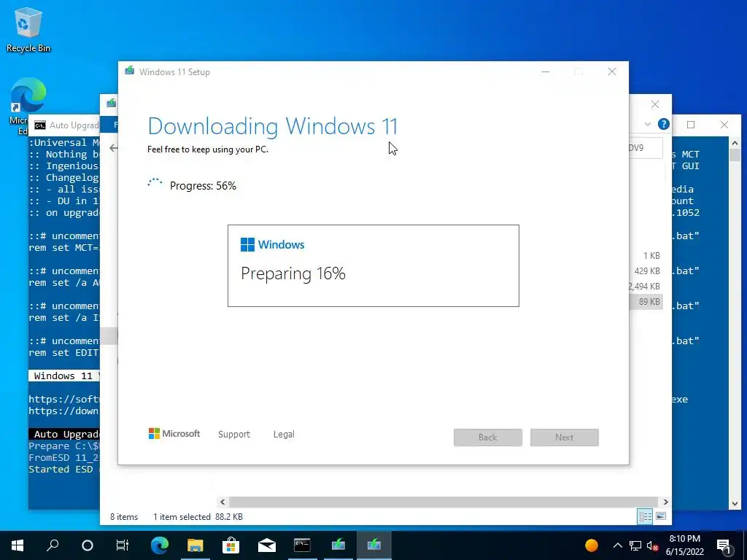Close the background File Explorer window
This screenshot has height=560, width=747.
coord(655,104)
